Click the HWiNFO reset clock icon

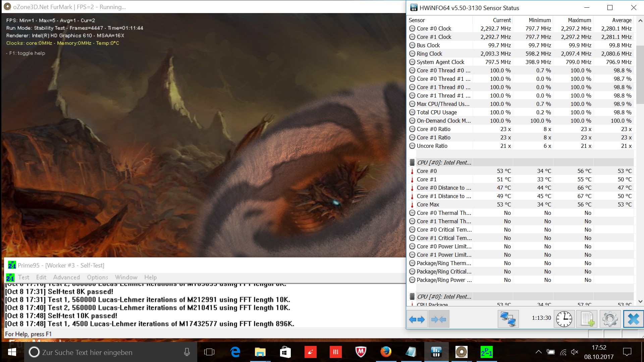tap(564, 319)
